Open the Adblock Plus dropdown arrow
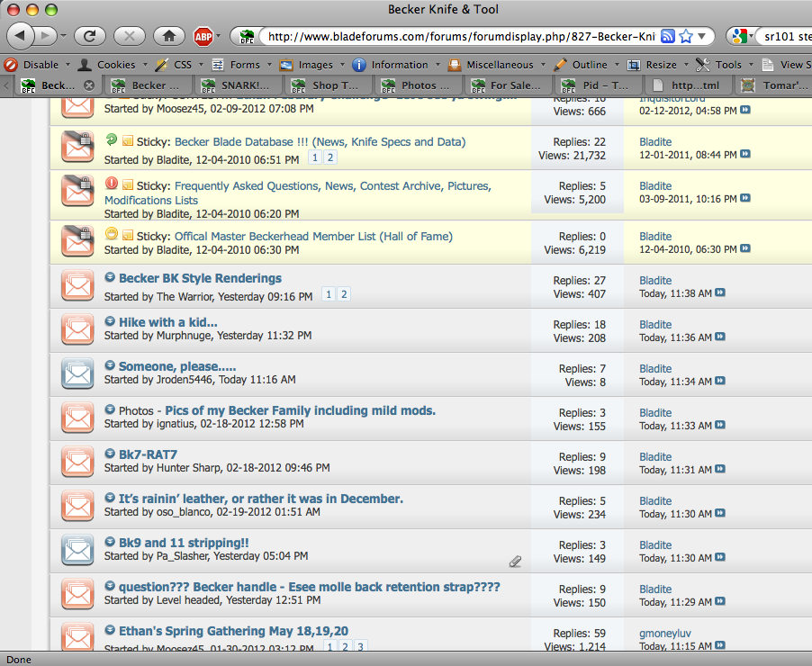The height and width of the screenshot is (666, 812). click(x=218, y=36)
